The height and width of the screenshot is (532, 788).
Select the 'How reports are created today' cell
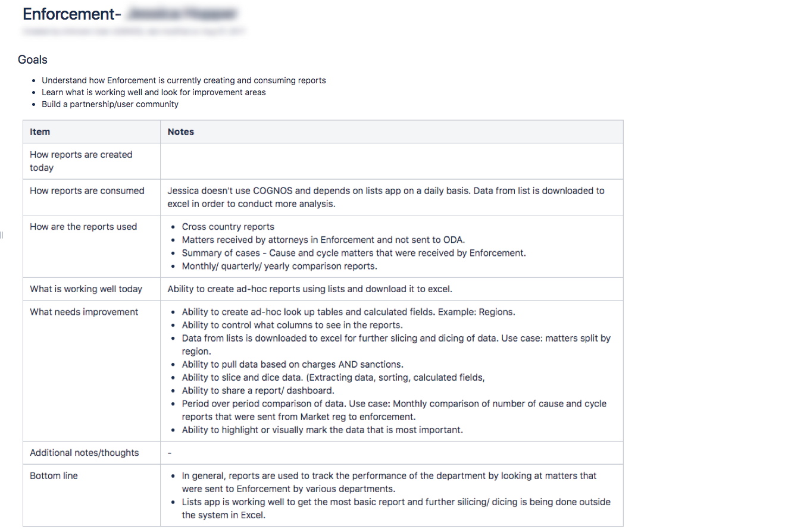(x=81, y=161)
